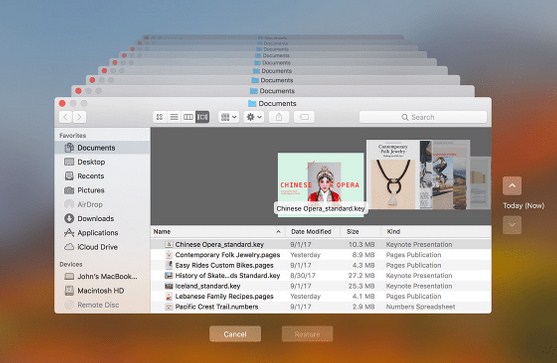
Task: Select Macintosh HD in Devices
Action: coord(102,291)
